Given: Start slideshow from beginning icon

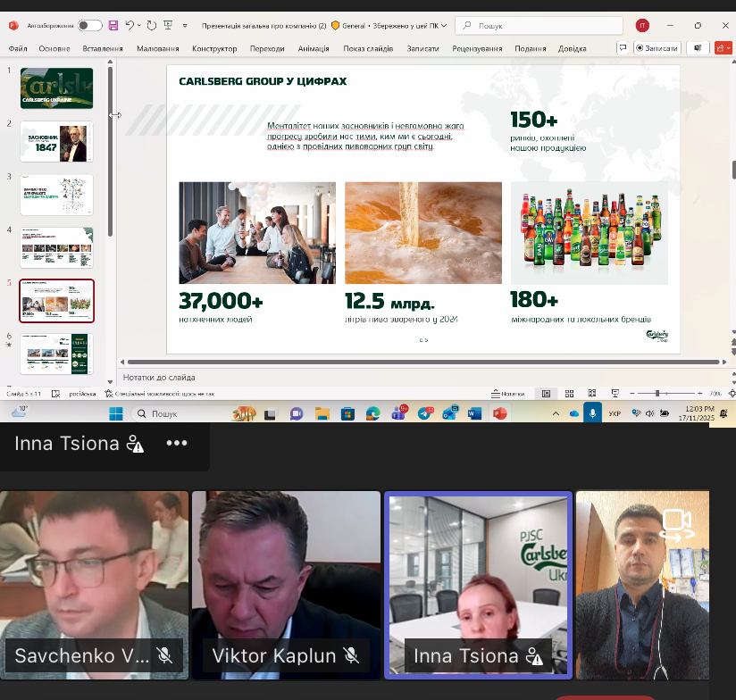Looking at the screenshot, I should 168,25.
